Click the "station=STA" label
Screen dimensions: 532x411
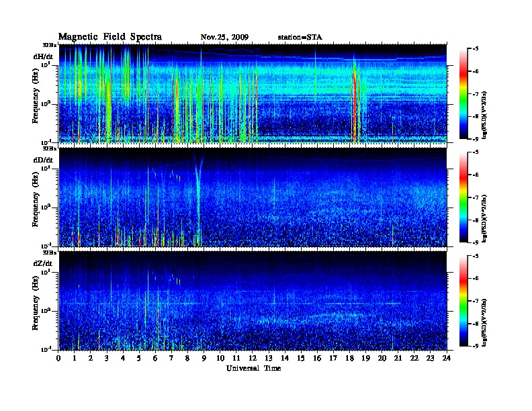[x=300, y=38]
